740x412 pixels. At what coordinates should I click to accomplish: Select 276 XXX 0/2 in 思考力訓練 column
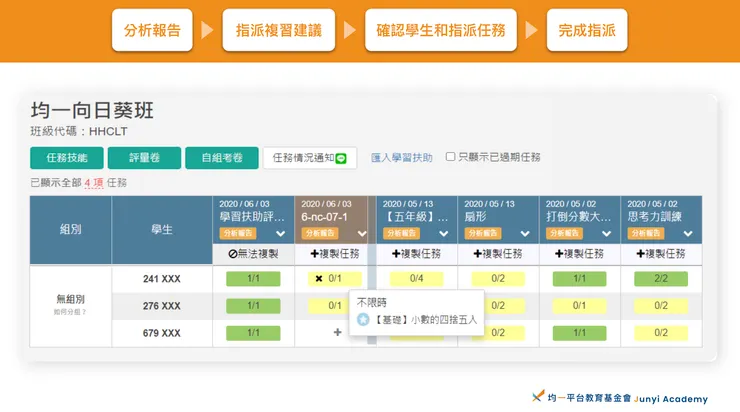661,306
